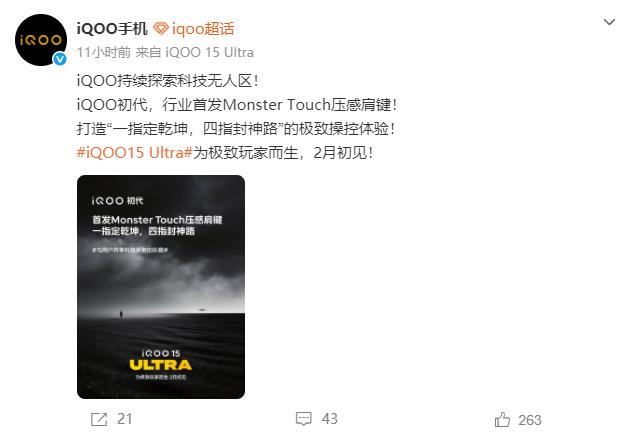Open the iQOO round profile avatar
Screen dimensions: 630x436
[x=41, y=40]
